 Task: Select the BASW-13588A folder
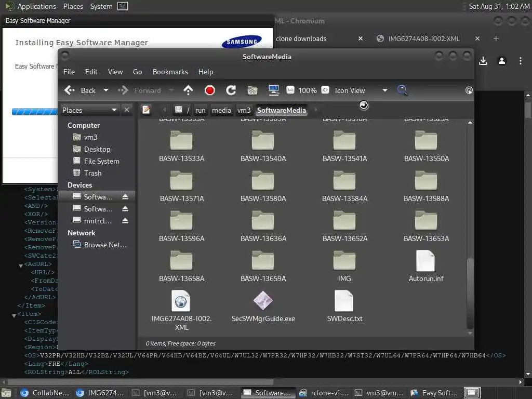click(x=426, y=187)
